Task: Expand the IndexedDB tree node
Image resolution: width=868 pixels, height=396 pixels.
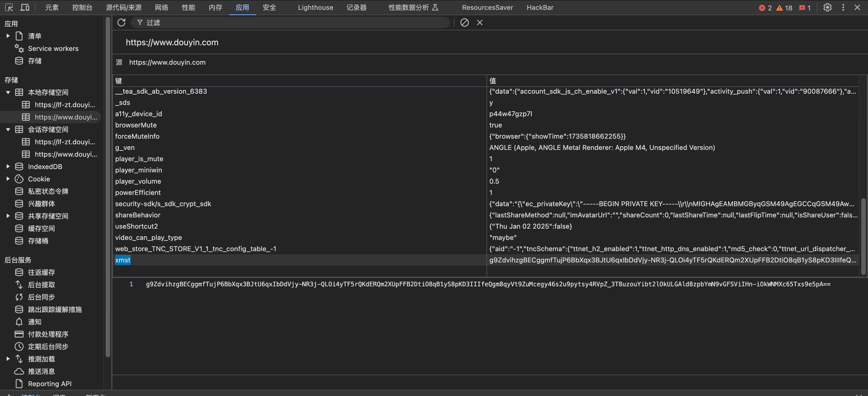Action: pos(8,166)
